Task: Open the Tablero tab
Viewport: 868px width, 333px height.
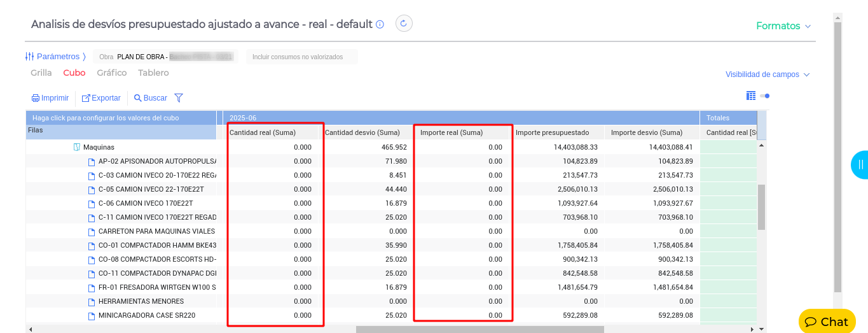Action: point(153,73)
